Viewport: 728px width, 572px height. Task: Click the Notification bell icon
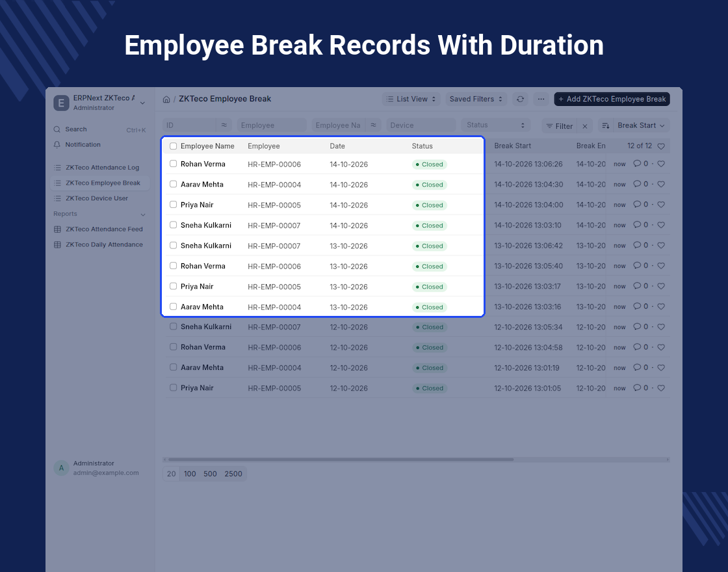pos(57,145)
